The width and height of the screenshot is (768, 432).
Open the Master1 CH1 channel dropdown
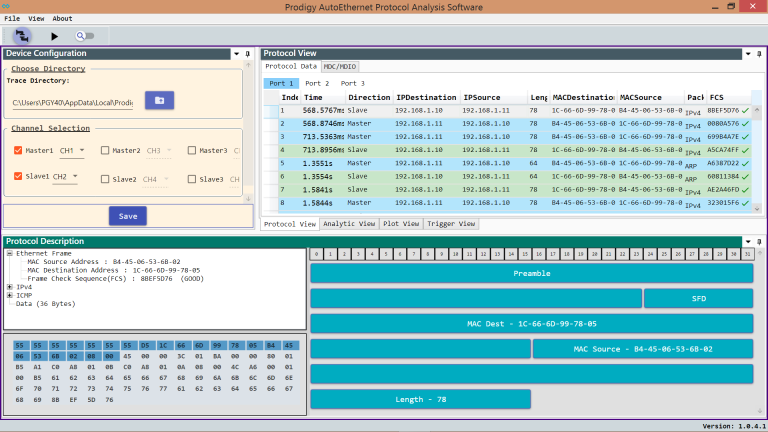click(72, 151)
